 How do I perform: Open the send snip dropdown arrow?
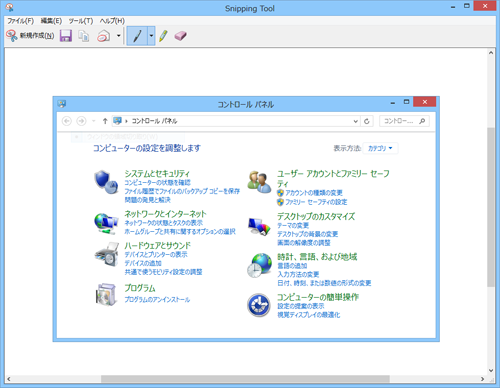coord(118,35)
